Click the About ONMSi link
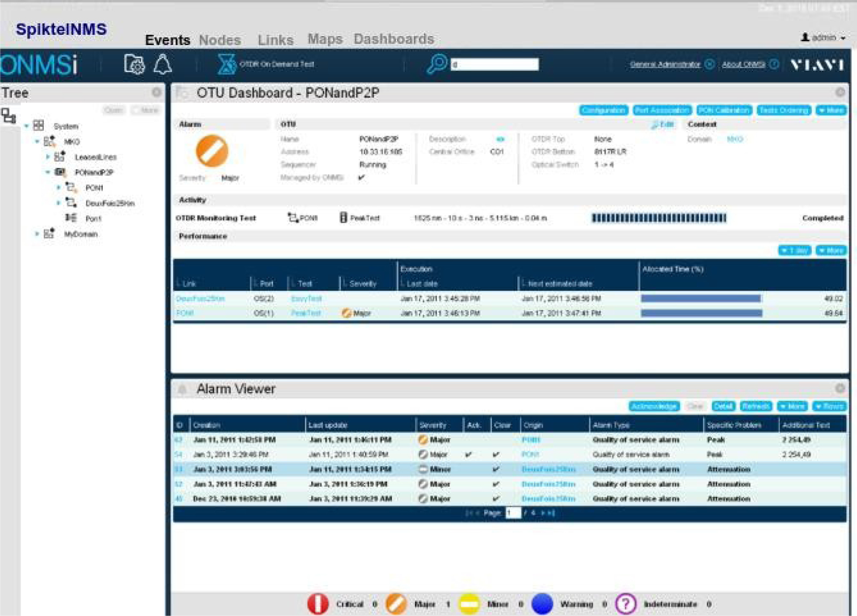This screenshot has height=616, width=857. click(x=743, y=64)
